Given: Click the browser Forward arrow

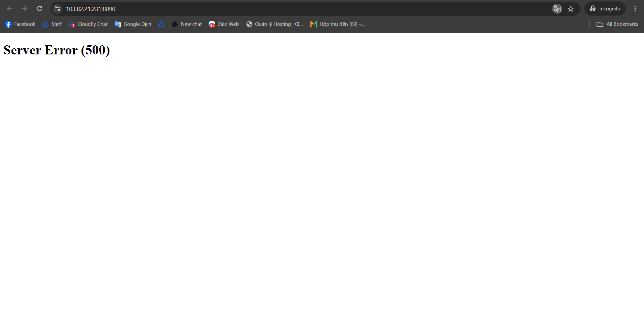Looking at the screenshot, I should (24, 9).
